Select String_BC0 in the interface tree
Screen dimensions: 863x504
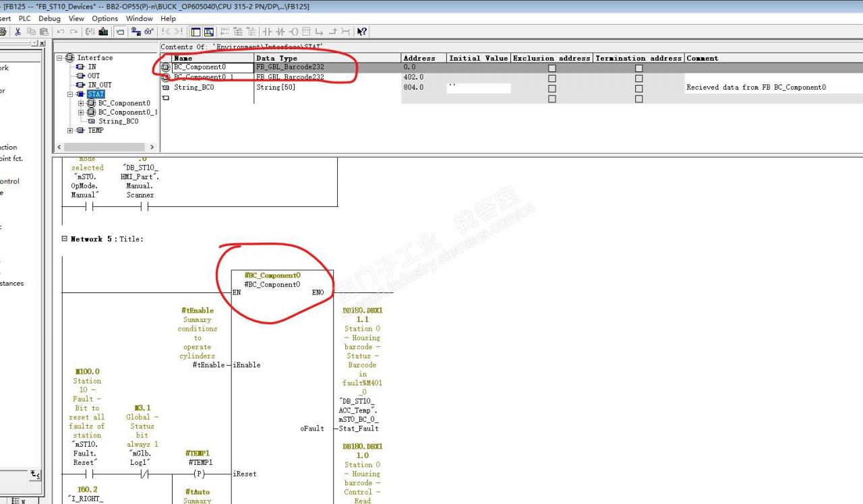(118, 121)
